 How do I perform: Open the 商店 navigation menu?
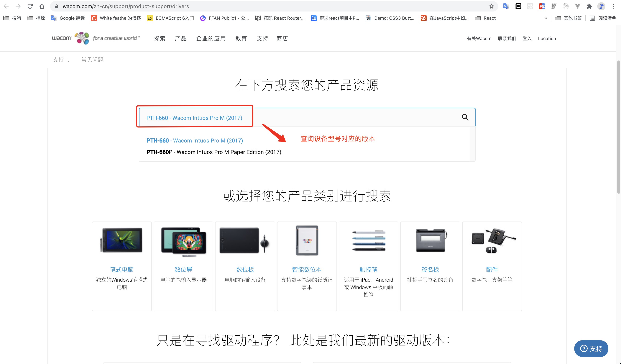coord(282,38)
